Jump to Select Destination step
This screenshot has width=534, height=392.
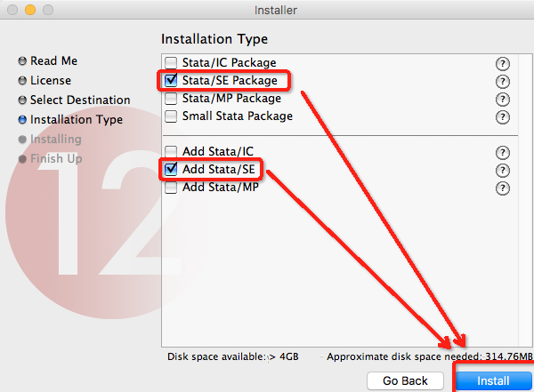click(79, 100)
